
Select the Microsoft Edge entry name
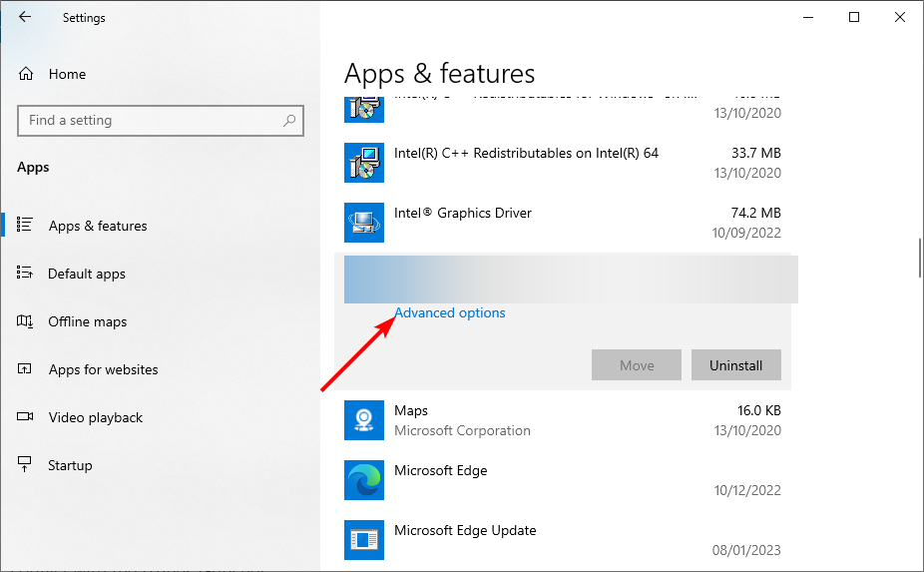[441, 470]
